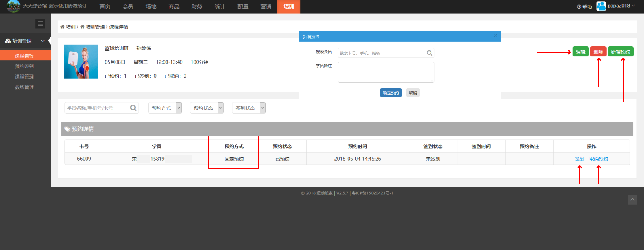The width and height of the screenshot is (644, 250).
Task: Click search magnifier in 搜索会员 field
Action: (x=429, y=53)
